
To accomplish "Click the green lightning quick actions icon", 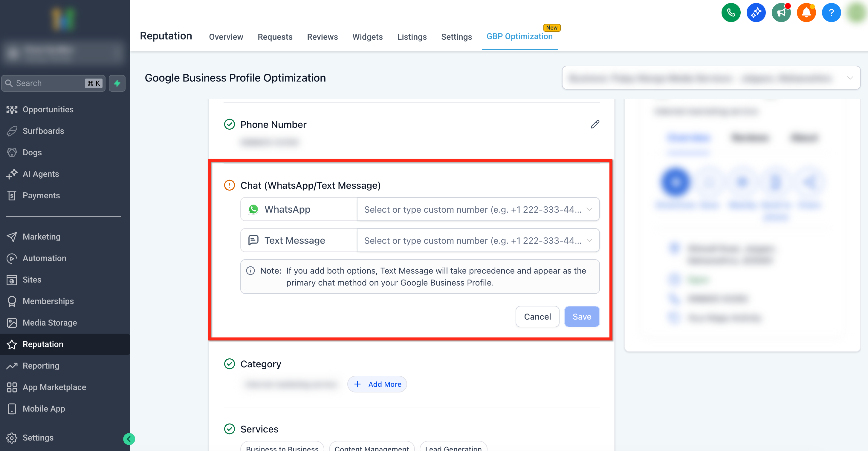I will click(117, 83).
